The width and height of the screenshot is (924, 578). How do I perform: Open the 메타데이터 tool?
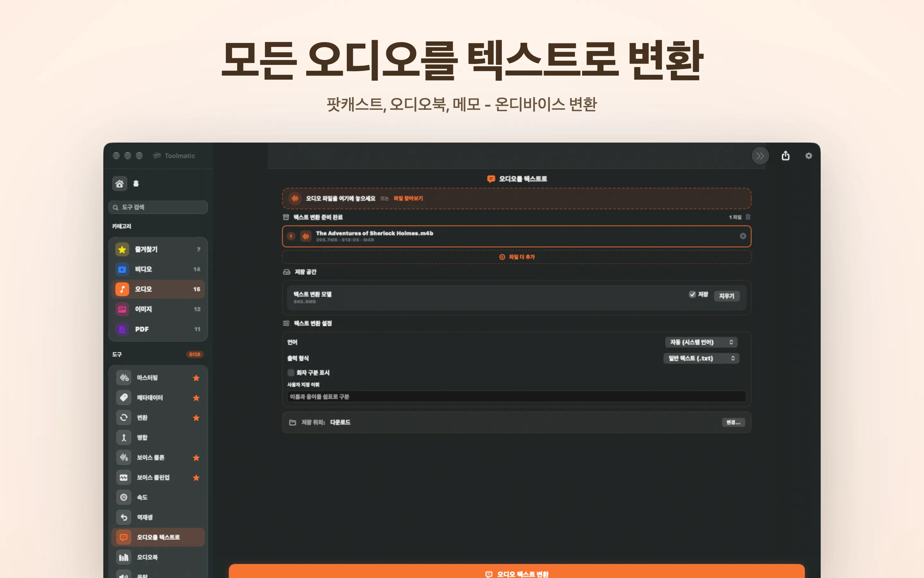(158, 398)
